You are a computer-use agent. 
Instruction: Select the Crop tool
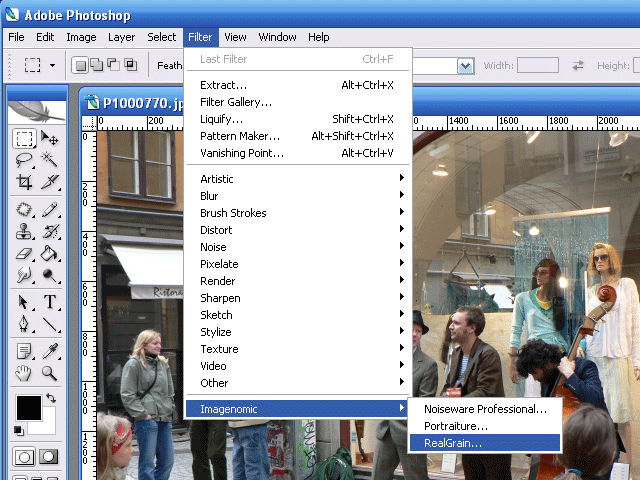point(24,182)
